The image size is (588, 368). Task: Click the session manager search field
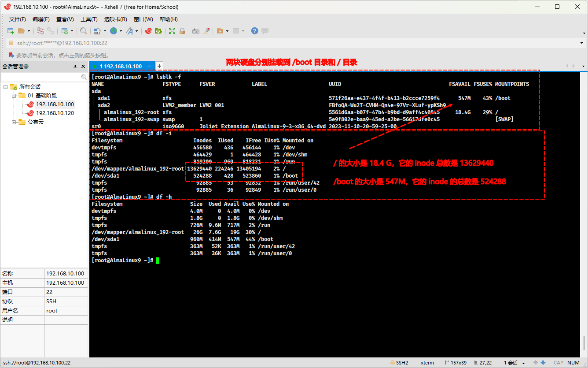pos(40,77)
